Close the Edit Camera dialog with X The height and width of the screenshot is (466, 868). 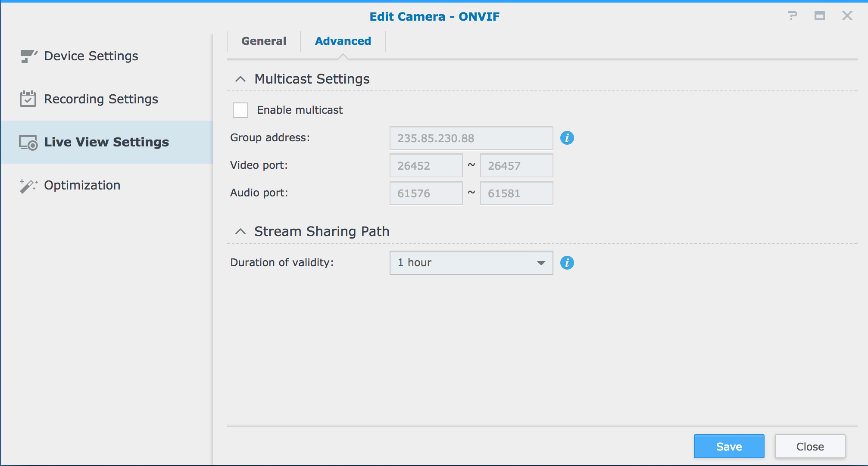[847, 16]
